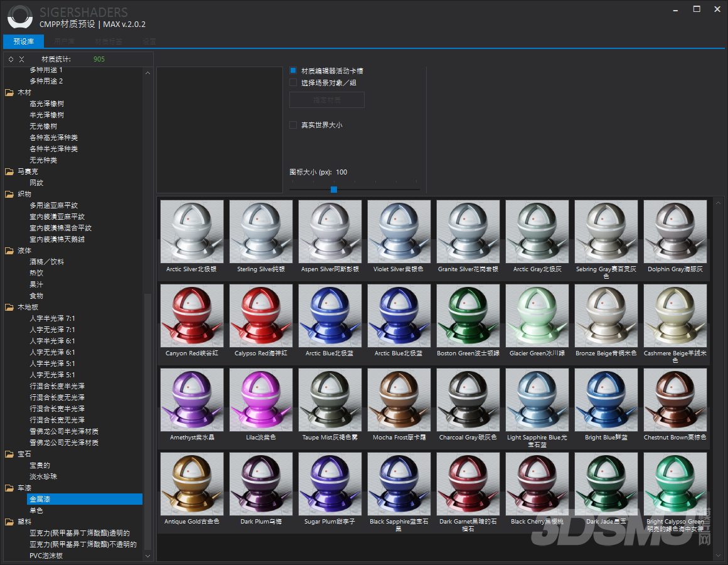Screen dimensions: 728x565
Task: Enable the 选择场景对象/组 checkbox
Action: [x=293, y=82]
